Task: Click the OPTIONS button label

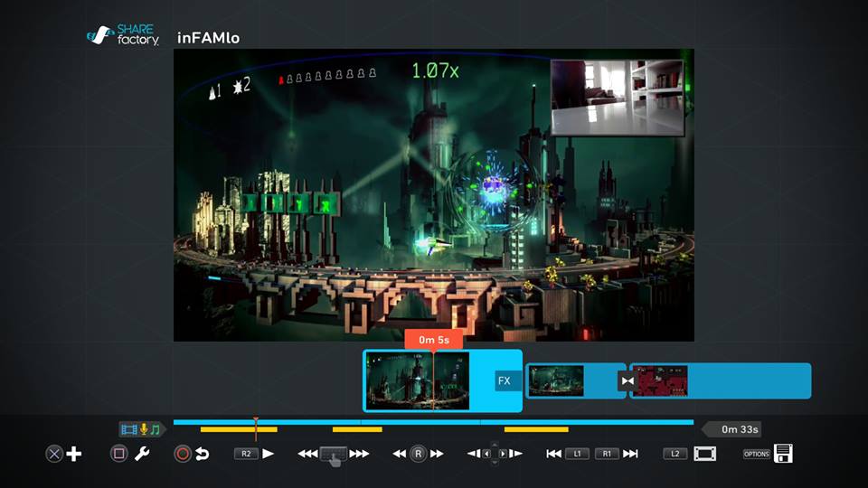Action: tap(757, 454)
